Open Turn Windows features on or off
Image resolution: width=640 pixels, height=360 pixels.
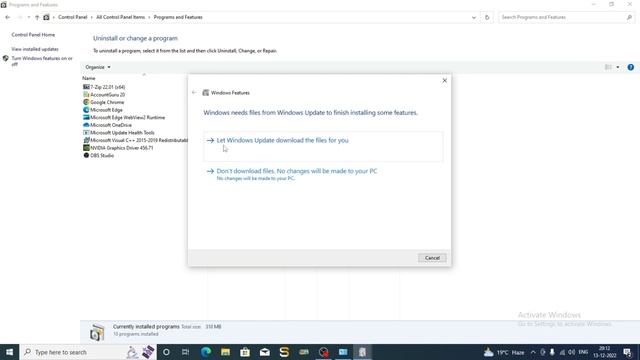point(42,61)
